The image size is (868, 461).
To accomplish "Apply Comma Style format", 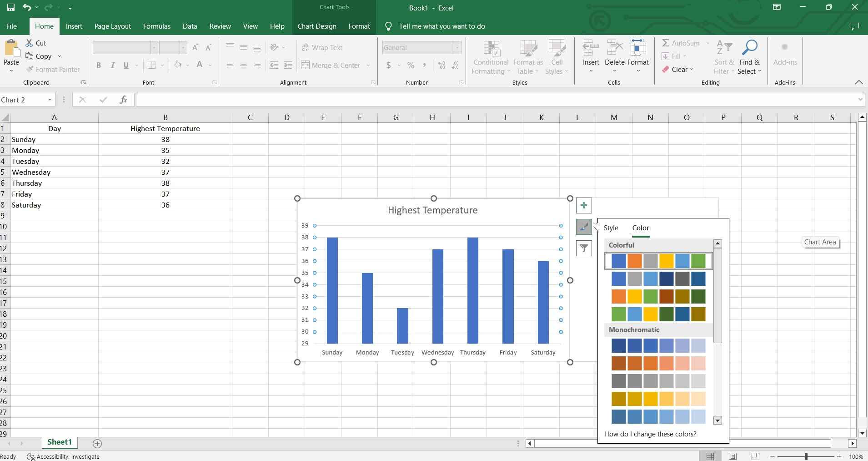I will (424, 65).
